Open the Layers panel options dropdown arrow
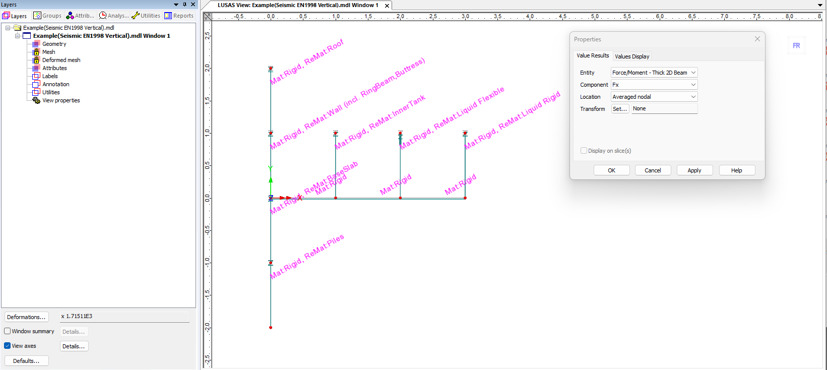This screenshot has height=370, width=827. (176, 4)
